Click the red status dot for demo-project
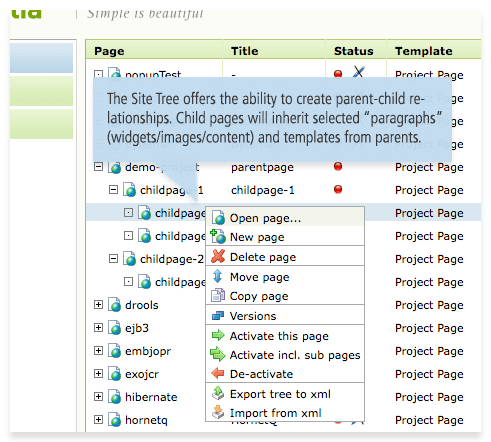This screenshot has width=491, height=442. click(338, 166)
